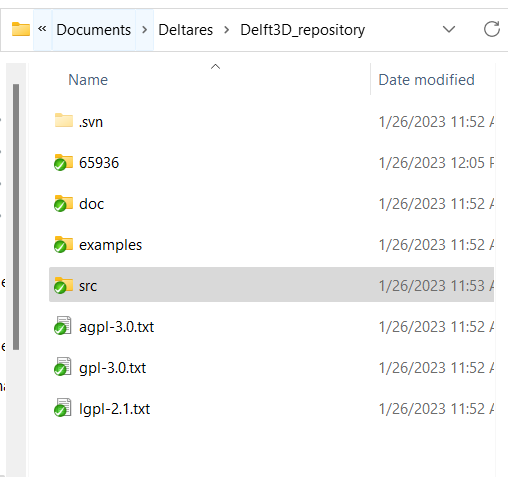Click the address bar folder icon
The image size is (508, 477).
(21, 29)
